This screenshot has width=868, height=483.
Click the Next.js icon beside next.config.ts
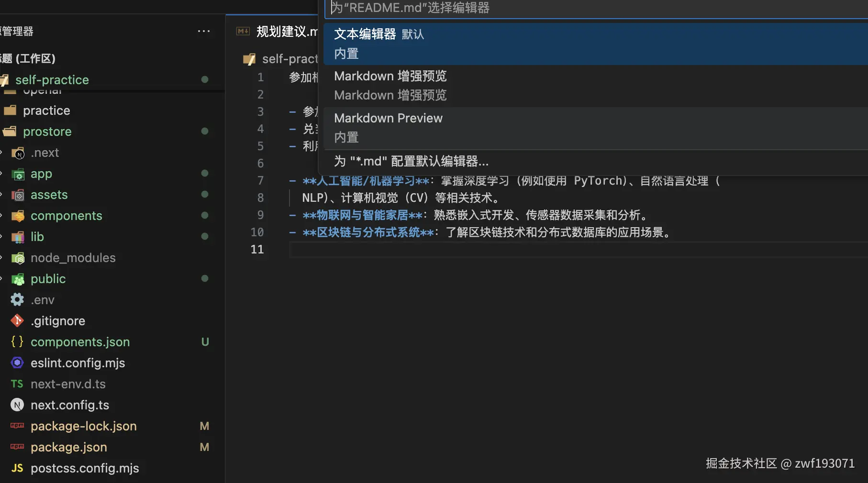tap(17, 405)
